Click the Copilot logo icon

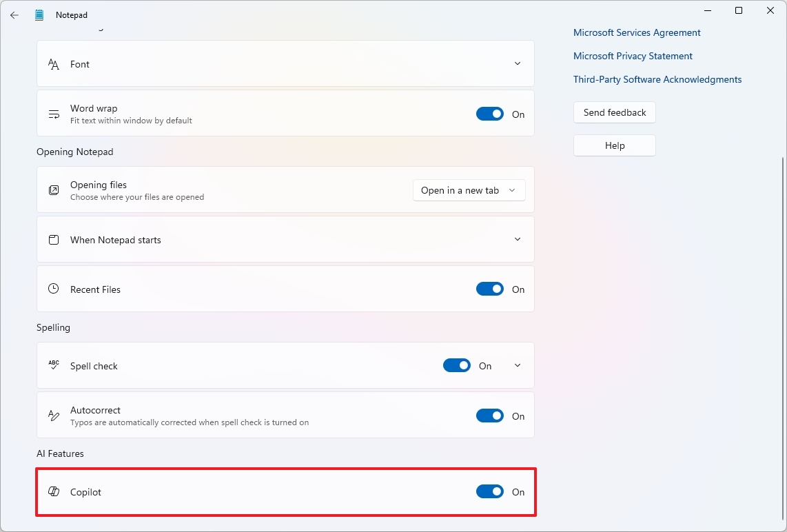tap(54, 492)
